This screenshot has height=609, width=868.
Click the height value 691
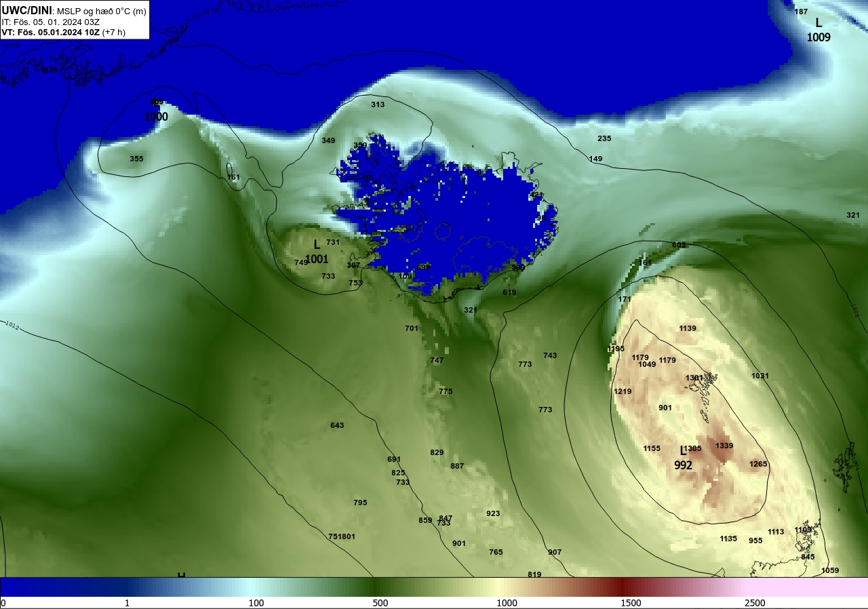[394, 459]
